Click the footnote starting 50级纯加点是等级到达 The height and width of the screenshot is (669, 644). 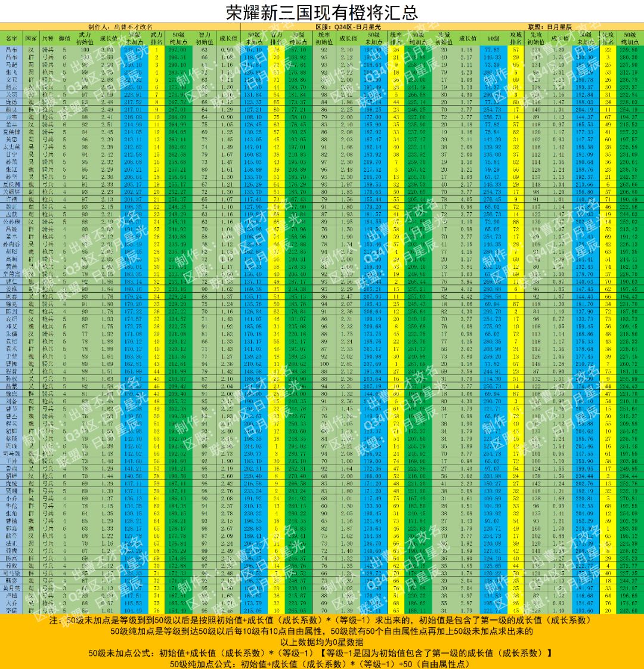click(x=322, y=631)
